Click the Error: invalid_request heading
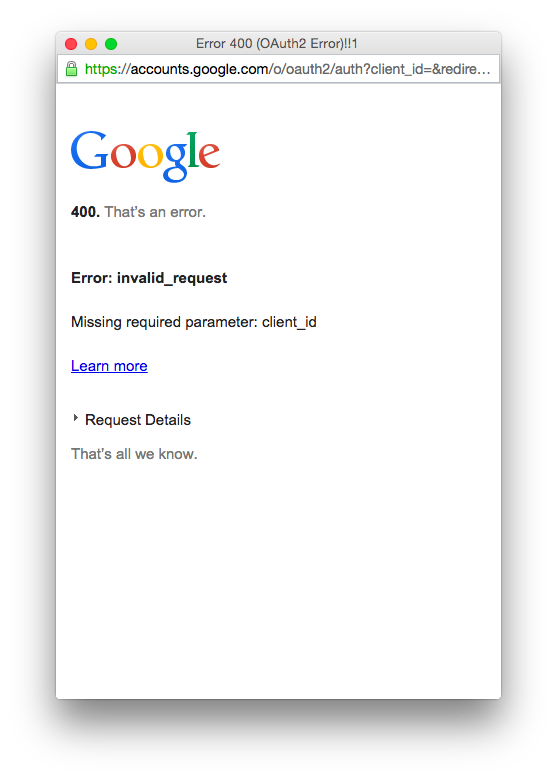 [x=149, y=278]
